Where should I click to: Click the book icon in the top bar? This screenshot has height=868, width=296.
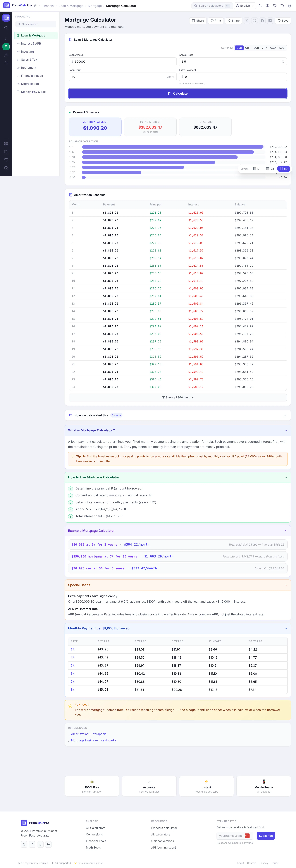(267, 6)
